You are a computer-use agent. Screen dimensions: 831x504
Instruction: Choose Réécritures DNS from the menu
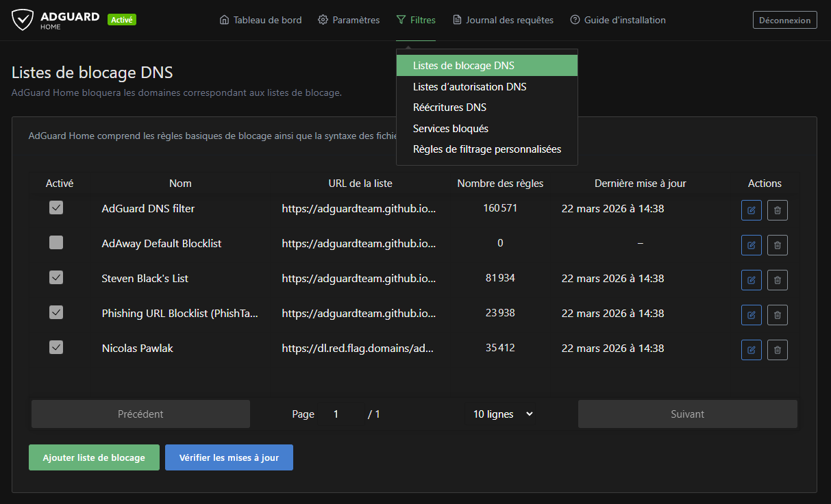(x=487, y=108)
